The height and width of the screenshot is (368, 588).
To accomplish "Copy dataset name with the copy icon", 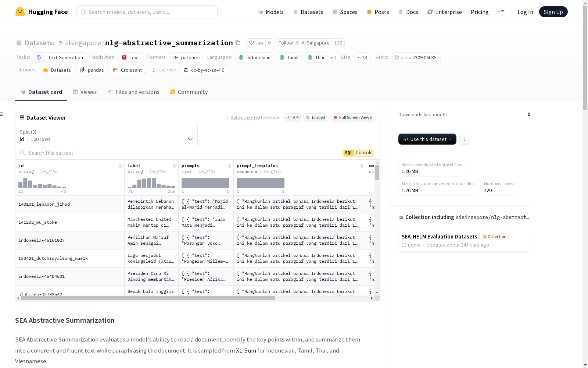I will (x=238, y=43).
